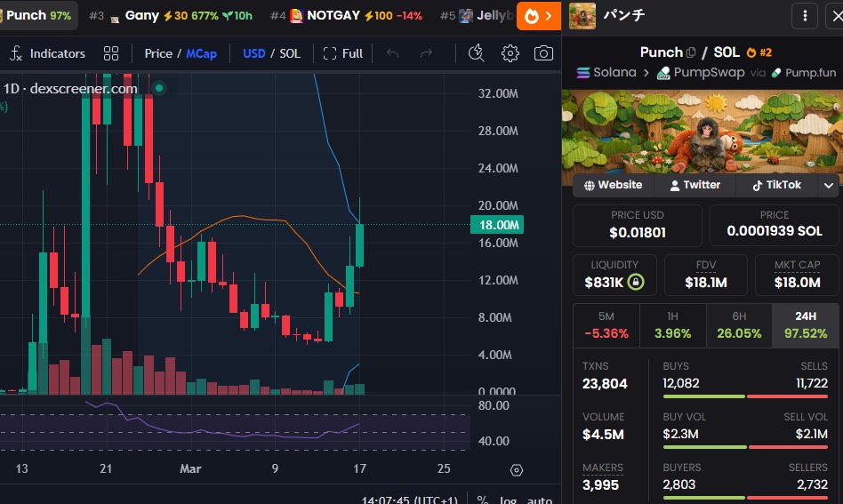Open chart settings gear

point(510,53)
